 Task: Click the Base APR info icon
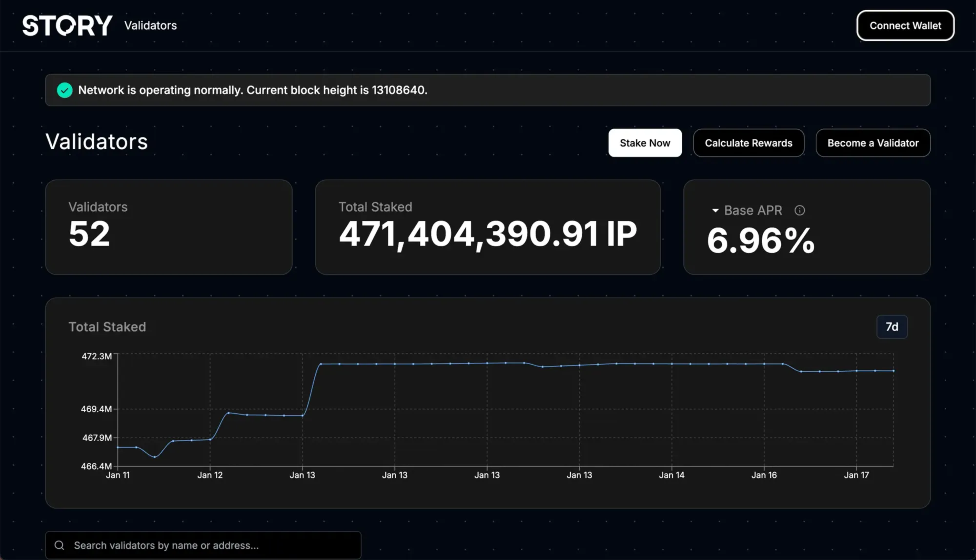pos(799,210)
